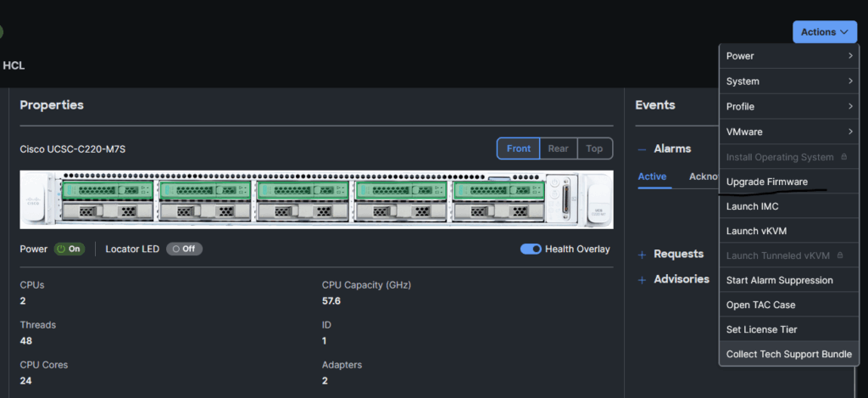Click lock icon beside Install Operating System

[843, 157]
